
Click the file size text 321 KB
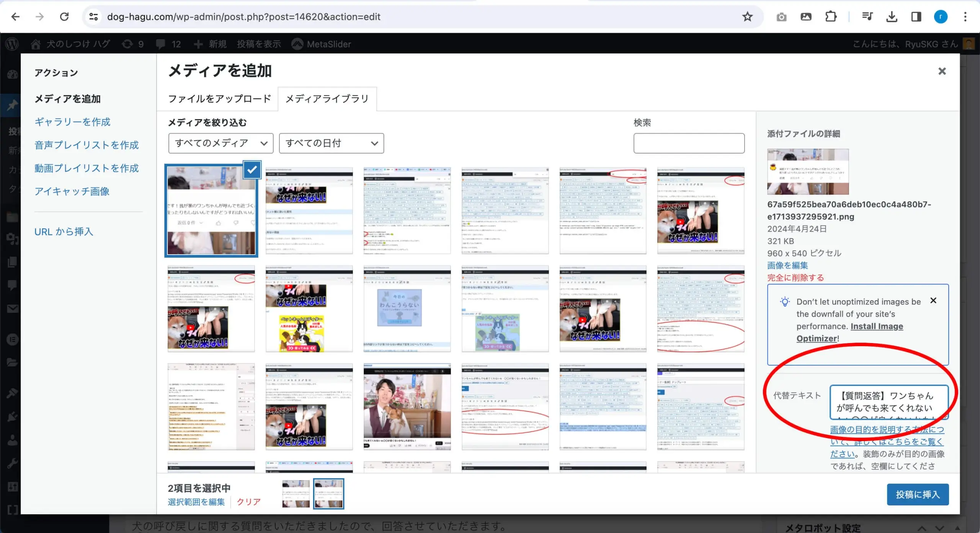pos(781,241)
